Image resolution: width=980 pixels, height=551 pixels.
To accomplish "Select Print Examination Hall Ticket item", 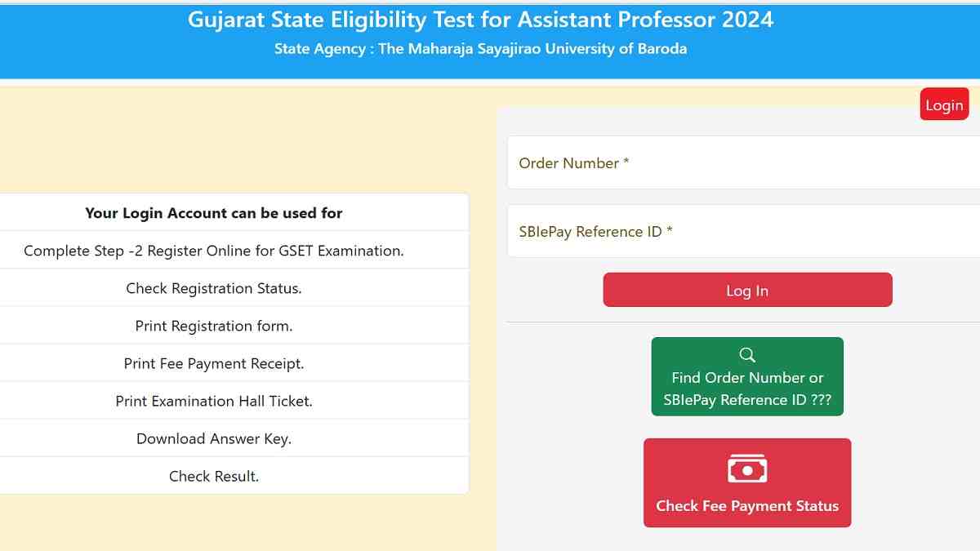I will click(214, 401).
